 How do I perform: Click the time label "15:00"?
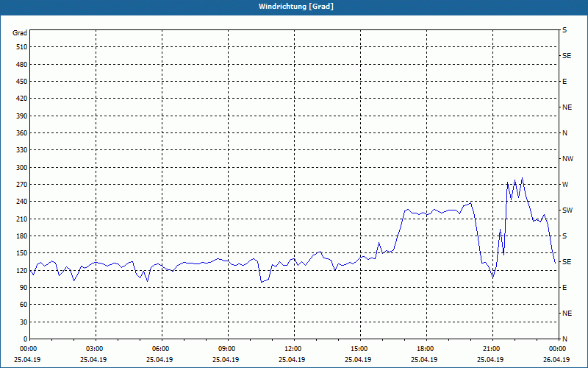pyautogui.click(x=359, y=349)
